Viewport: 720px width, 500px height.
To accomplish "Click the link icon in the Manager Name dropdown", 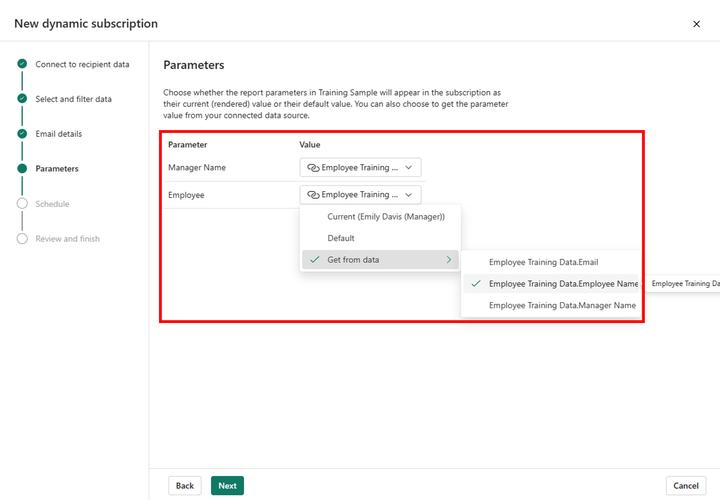I will (x=313, y=167).
